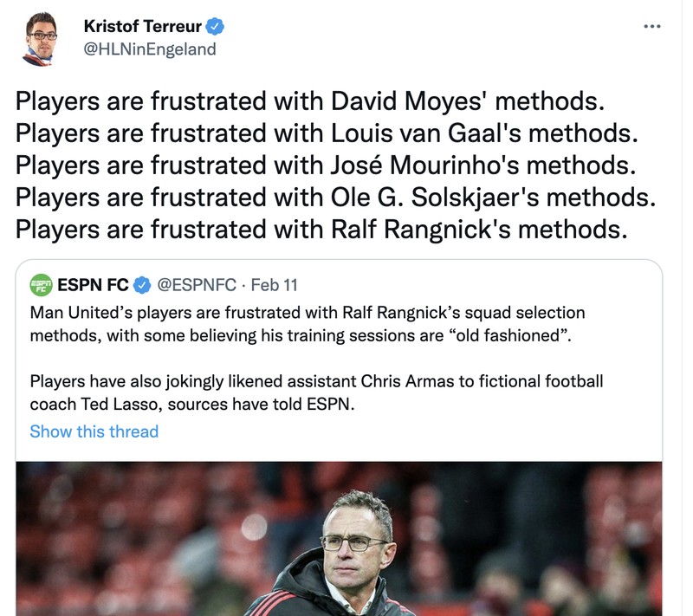Open the Show this thread link

[94, 431]
